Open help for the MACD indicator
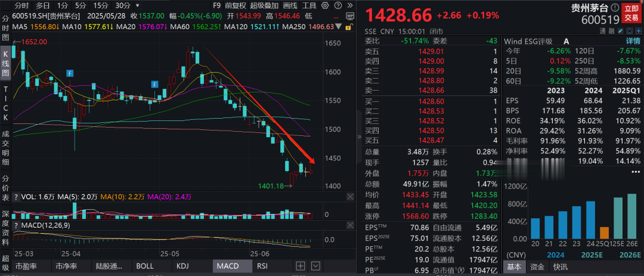Viewport: 644px width, 276px height. 16,225
